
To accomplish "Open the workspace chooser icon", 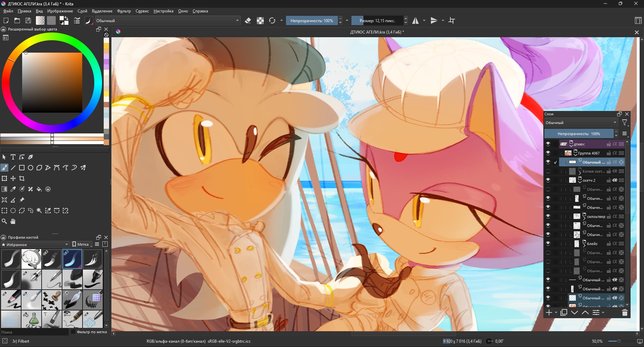I will click(638, 20).
